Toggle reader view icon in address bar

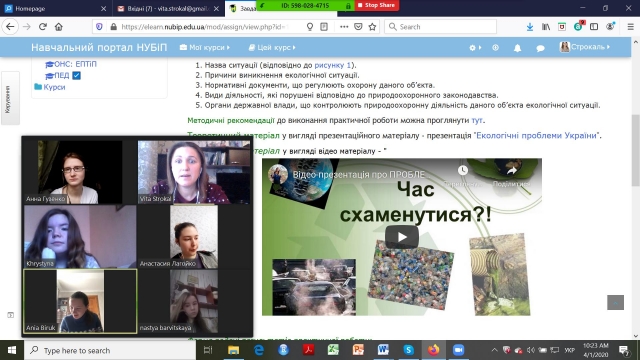pyautogui.click(x=324, y=27)
